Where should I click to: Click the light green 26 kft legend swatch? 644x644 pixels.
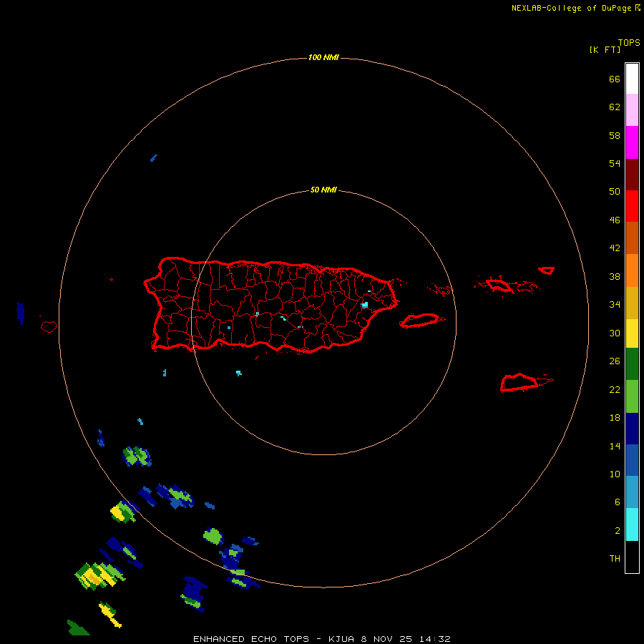[x=632, y=396]
